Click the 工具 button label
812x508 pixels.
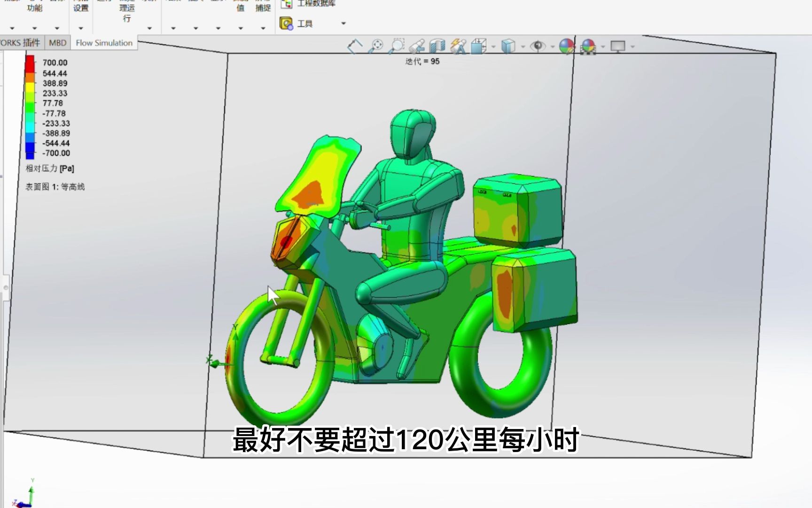(x=305, y=24)
